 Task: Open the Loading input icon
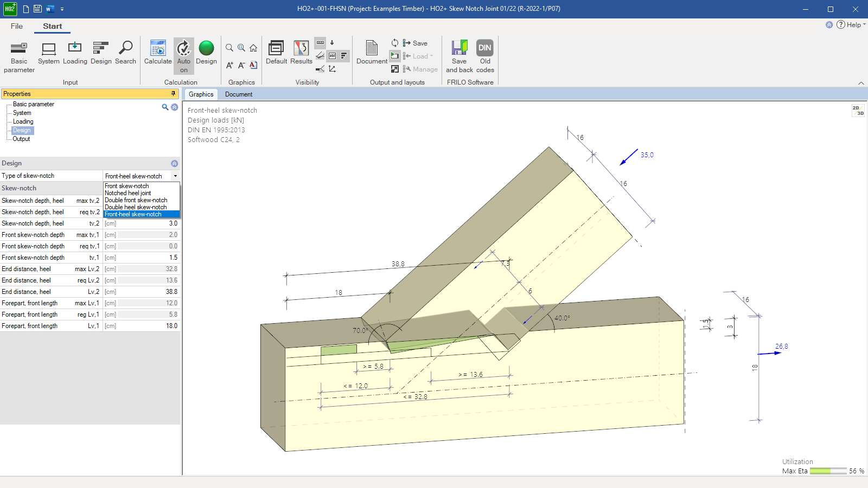[x=75, y=53]
